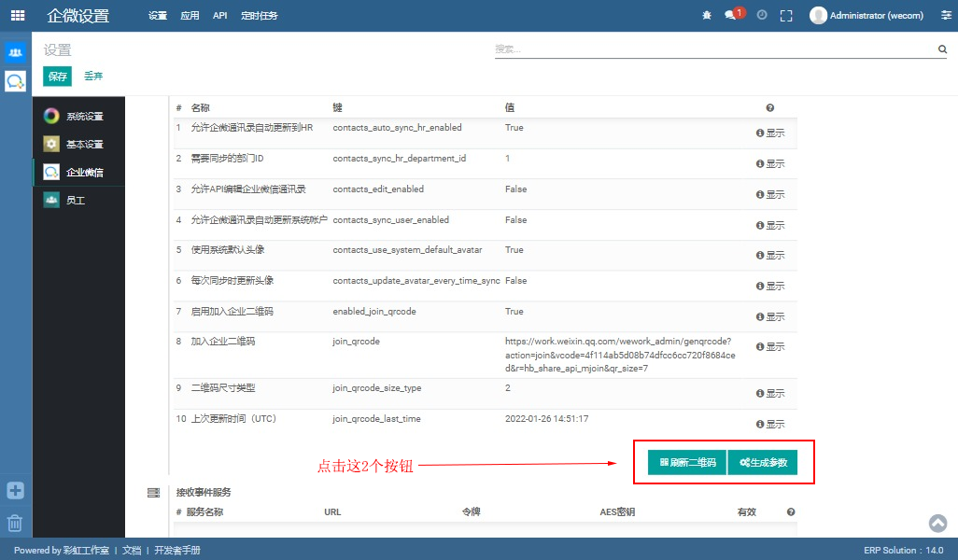The height and width of the screenshot is (560, 958).
Task: Click help icon in 接收事件服务 table header
Action: click(791, 511)
